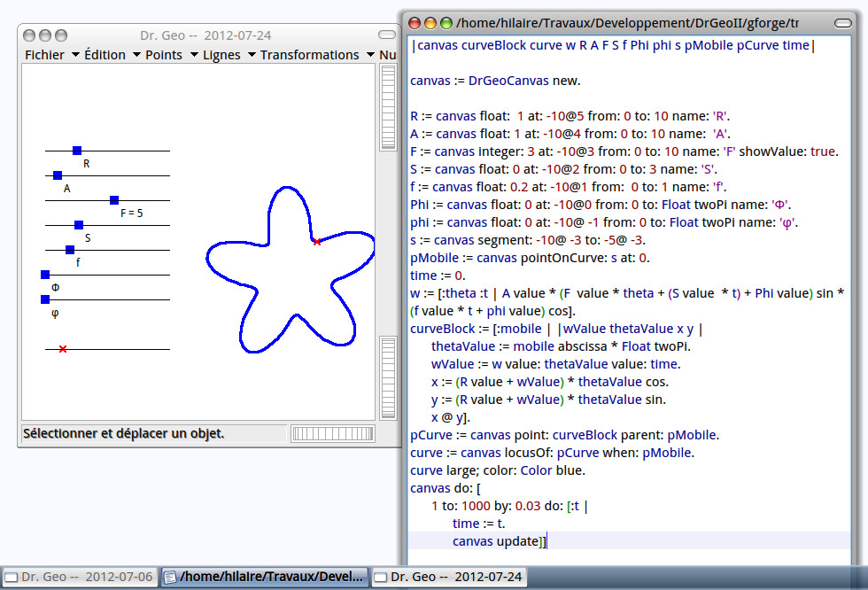Click the 'pMobile := canvas pointOnCurve' line
868x590 pixels.
[x=530, y=258]
